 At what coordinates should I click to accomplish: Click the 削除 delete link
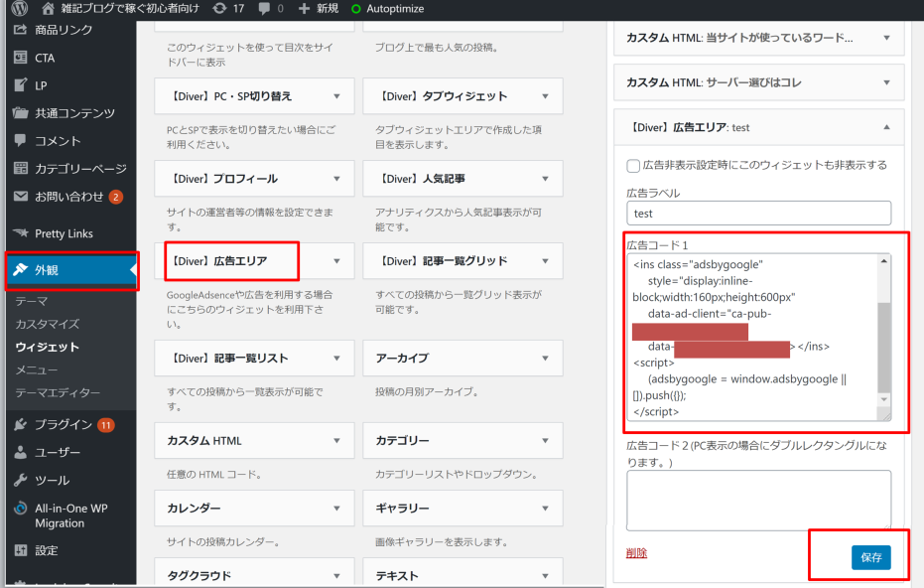pos(636,553)
